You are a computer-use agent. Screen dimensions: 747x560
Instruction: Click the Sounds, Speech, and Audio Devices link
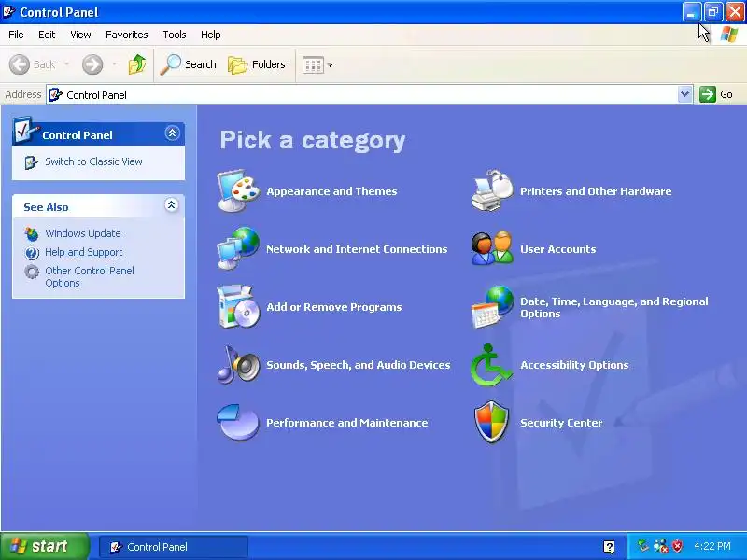pos(359,365)
